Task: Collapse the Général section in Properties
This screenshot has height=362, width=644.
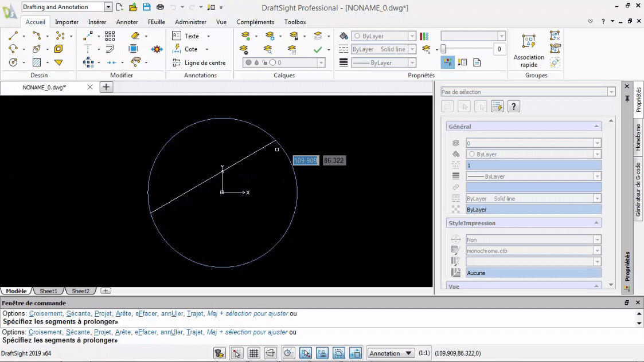Action: click(596, 127)
